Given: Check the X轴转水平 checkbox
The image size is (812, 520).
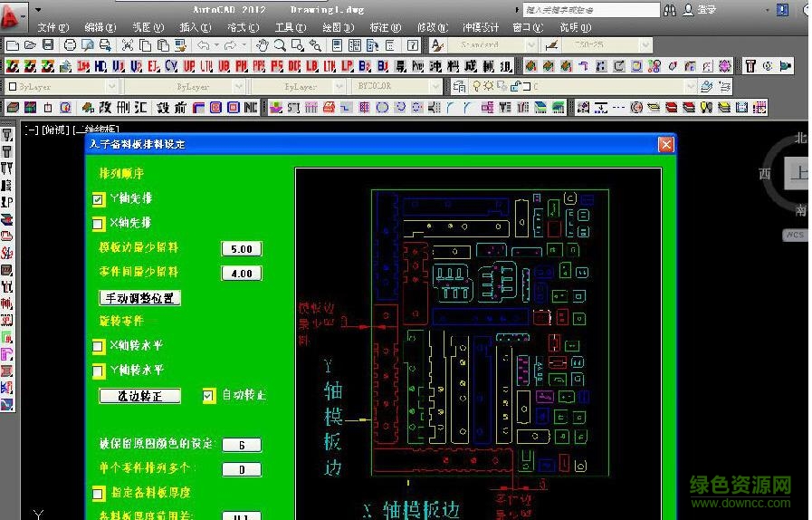Looking at the screenshot, I should pos(98,346).
